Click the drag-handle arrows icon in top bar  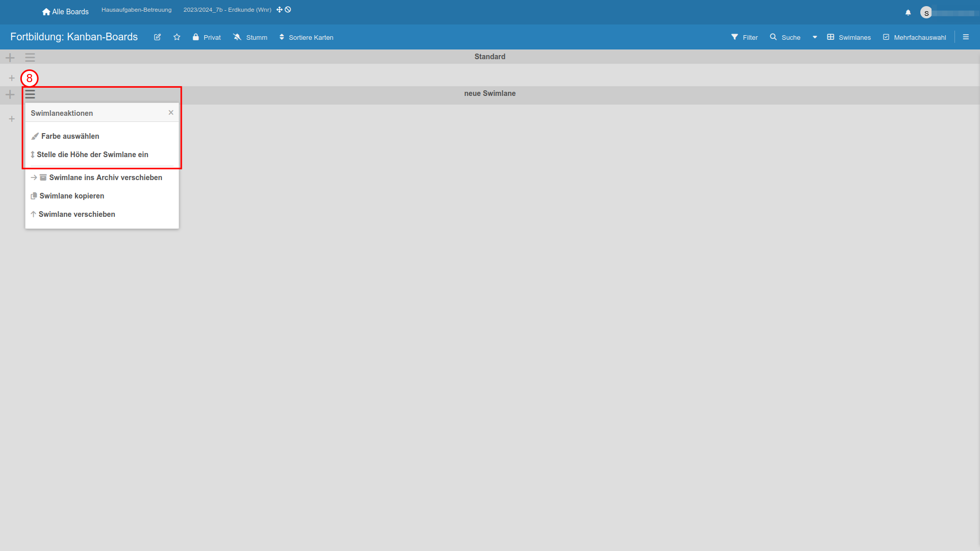pos(279,10)
